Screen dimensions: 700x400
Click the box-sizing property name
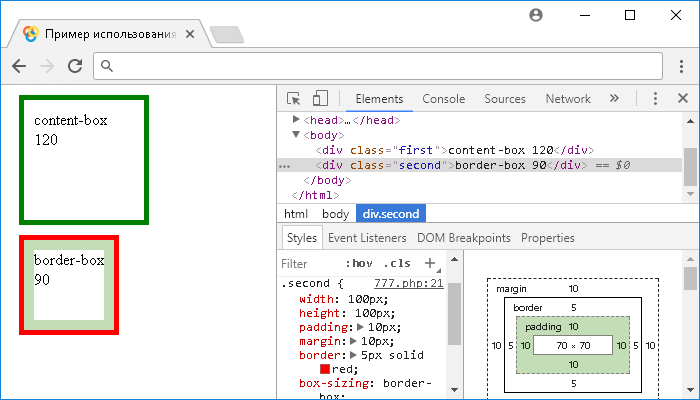click(x=334, y=383)
